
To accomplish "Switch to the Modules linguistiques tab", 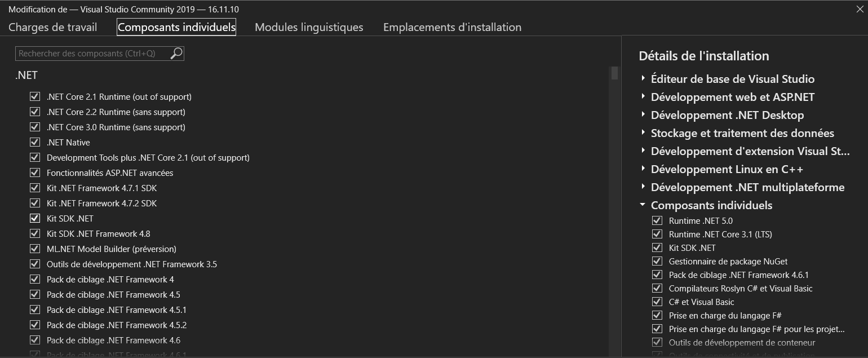I will 308,26.
